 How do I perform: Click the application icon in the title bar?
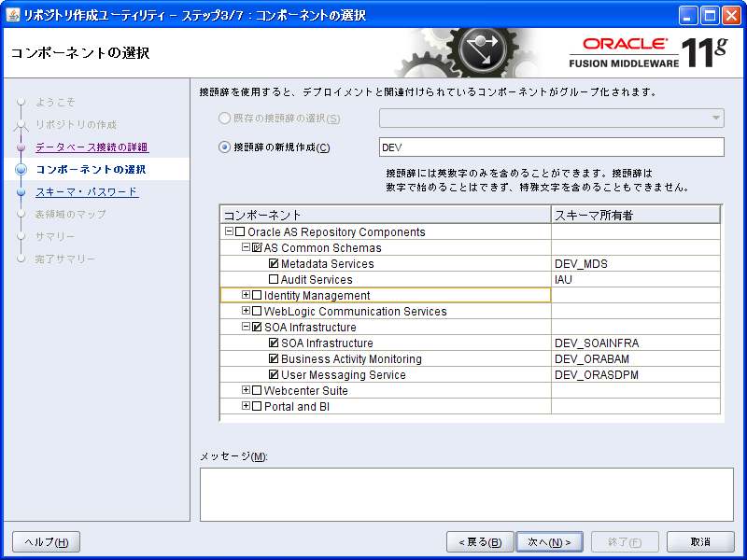click(11, 12)
